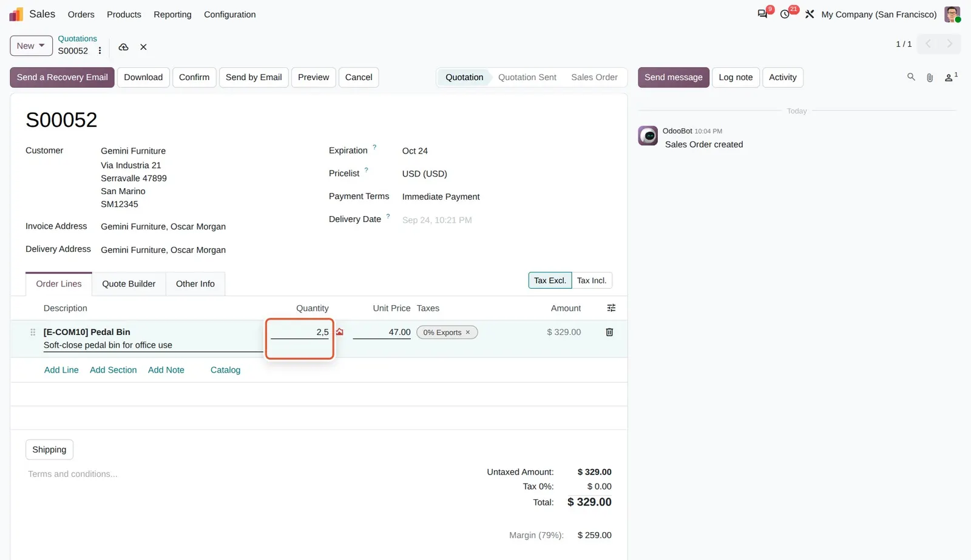Select Tax Incl. display option

click(592, 280)
